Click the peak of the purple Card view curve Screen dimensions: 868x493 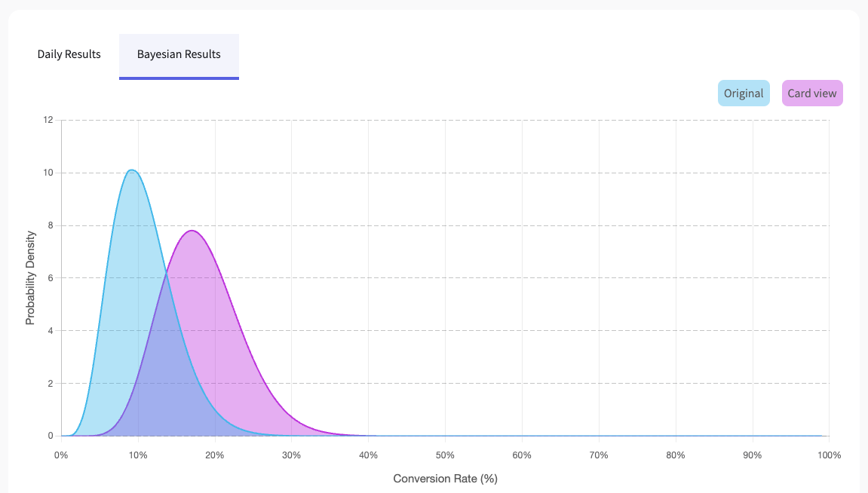click(192, 231)
